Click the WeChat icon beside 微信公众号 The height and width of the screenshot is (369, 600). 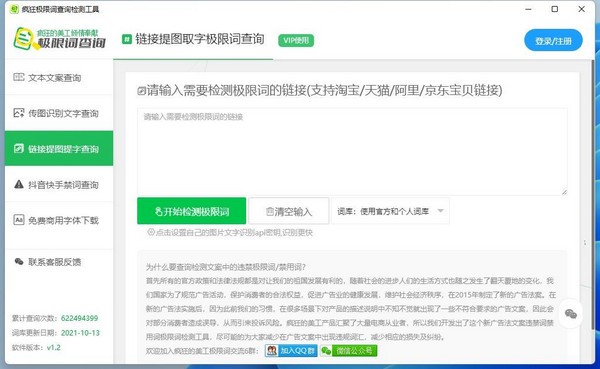pyautogui.click(x=326, y=351)
